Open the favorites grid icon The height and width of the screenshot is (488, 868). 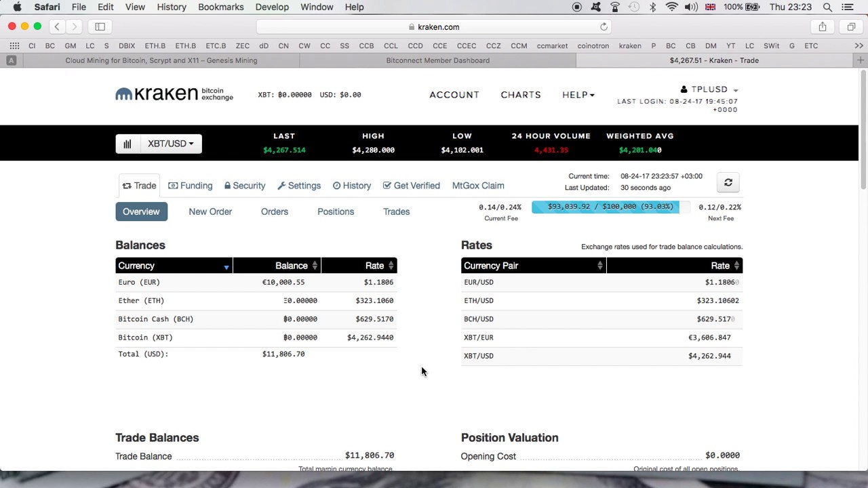pyautogui.click(x=14, y=45)
